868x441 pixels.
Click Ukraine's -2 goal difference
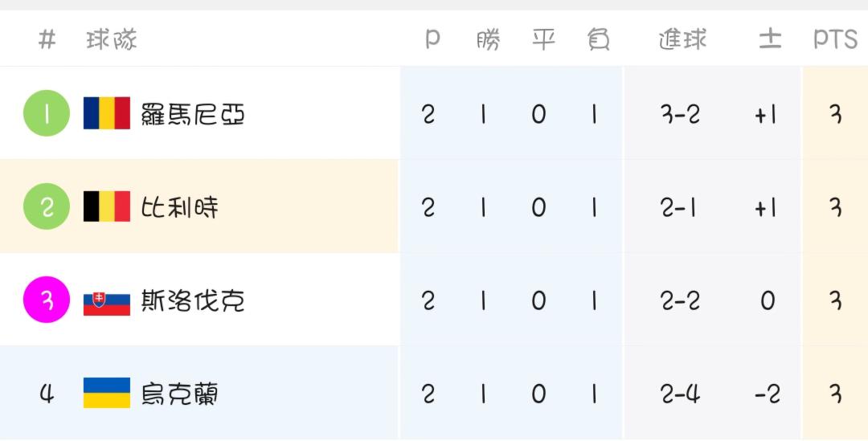pyautogui.click(x=768, y=394)
